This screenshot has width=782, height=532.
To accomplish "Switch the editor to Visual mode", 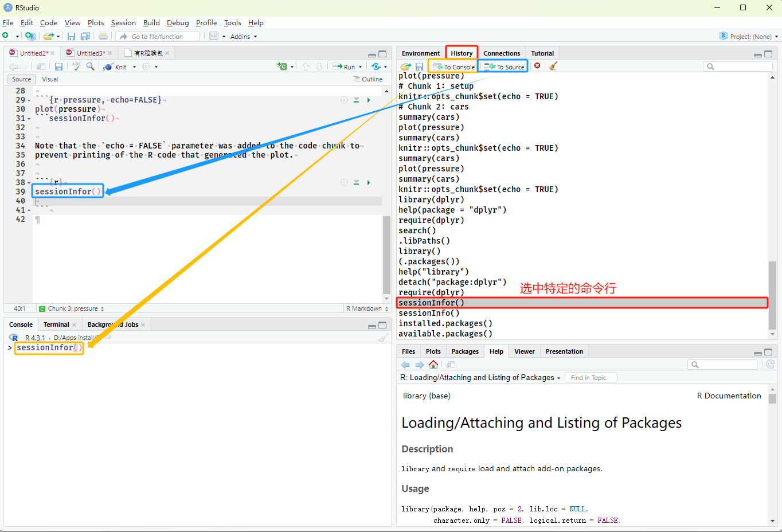I will [x=50, y=79].
